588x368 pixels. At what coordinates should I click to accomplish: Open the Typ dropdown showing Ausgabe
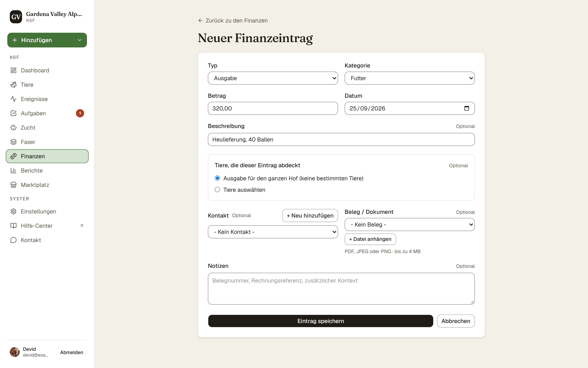[x=273, y=78]
